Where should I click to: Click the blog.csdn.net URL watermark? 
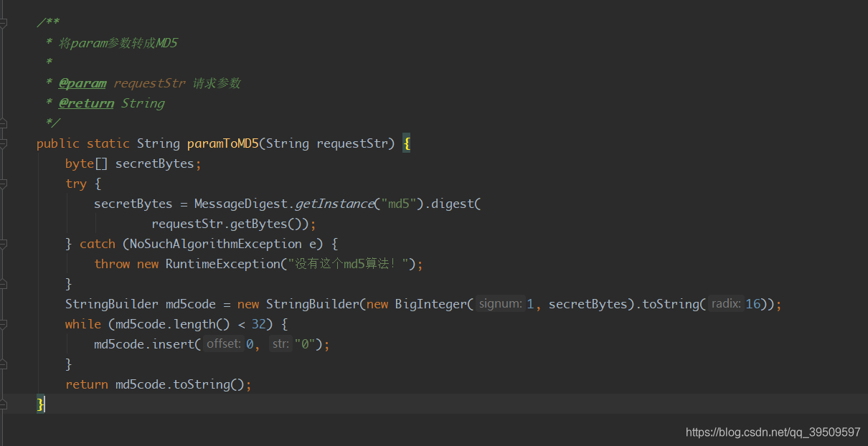pos(773,432)
